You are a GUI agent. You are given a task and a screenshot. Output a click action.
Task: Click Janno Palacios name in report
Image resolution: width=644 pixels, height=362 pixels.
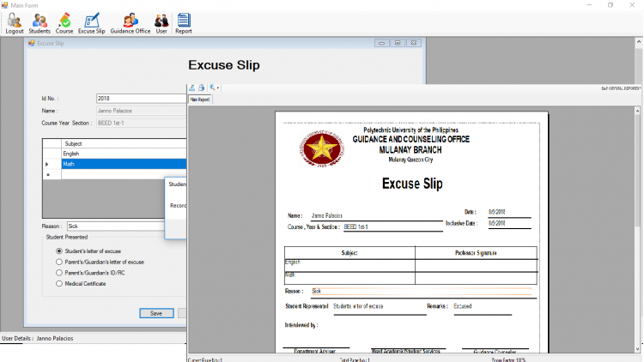click(326, 215)
